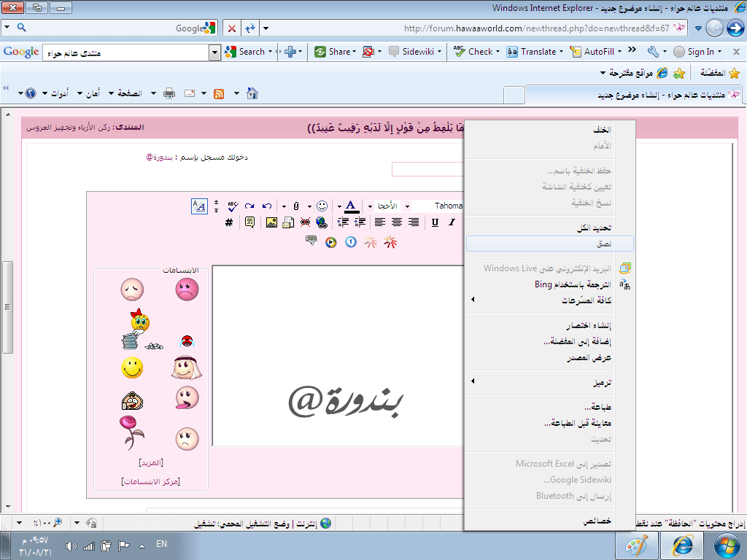747x560 pixels.
Task: Open the Tahoma font dropdown
Action: click(x=407, y=206)
